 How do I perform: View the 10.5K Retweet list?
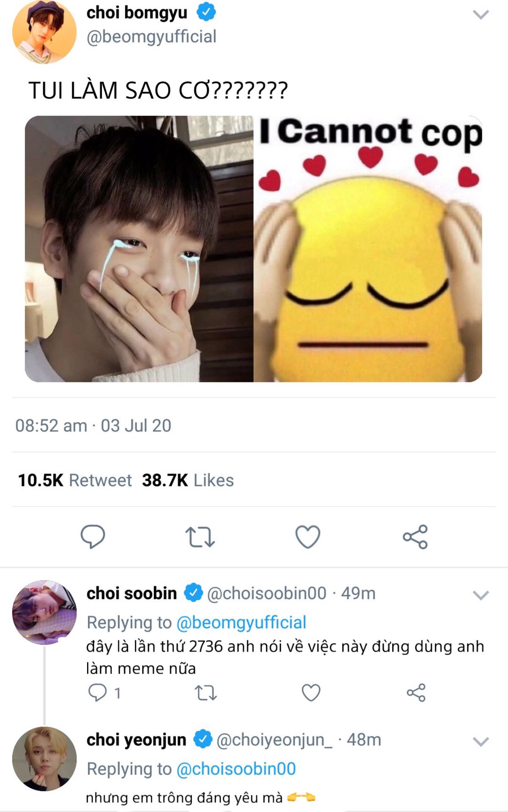(75, 480)
